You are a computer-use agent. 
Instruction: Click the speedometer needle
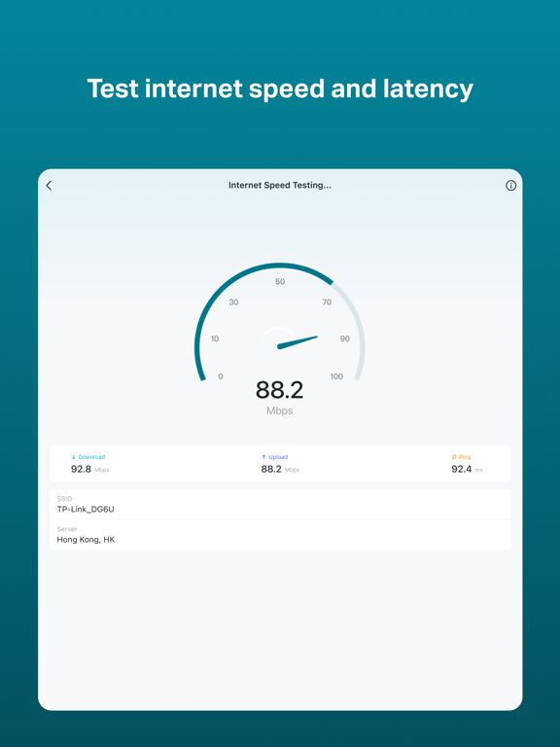[297, 342]
